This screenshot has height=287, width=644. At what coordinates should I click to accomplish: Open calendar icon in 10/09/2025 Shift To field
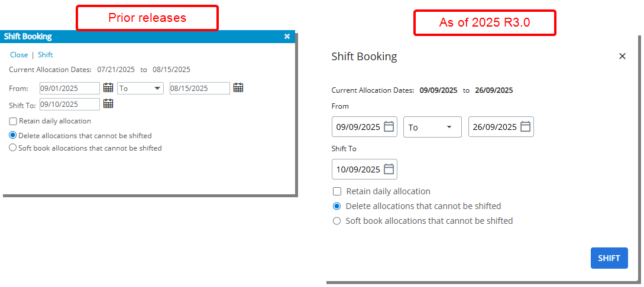pyautogui.click(x=389, y=169)
